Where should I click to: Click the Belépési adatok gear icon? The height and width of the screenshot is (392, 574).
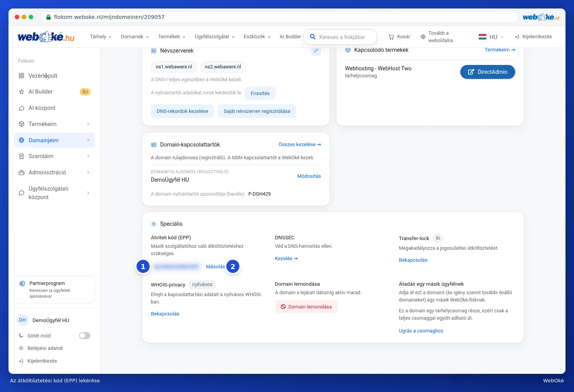pyautogui.click(x=21, y=348)
